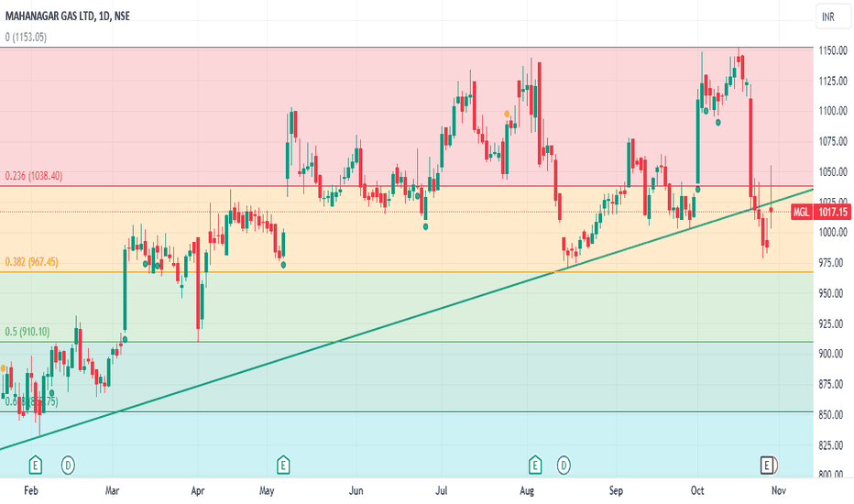Open the boxed E earnings marker near November
Viewport: 854px width, 504px height.
pos(767,466)
